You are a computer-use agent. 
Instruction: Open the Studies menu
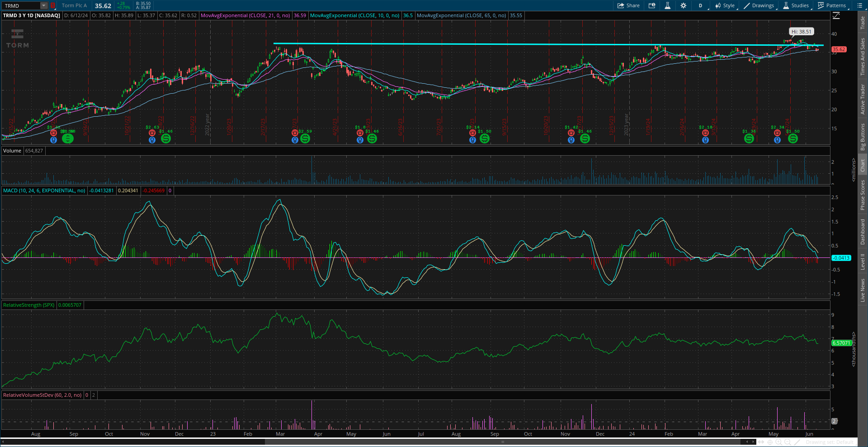796,5
